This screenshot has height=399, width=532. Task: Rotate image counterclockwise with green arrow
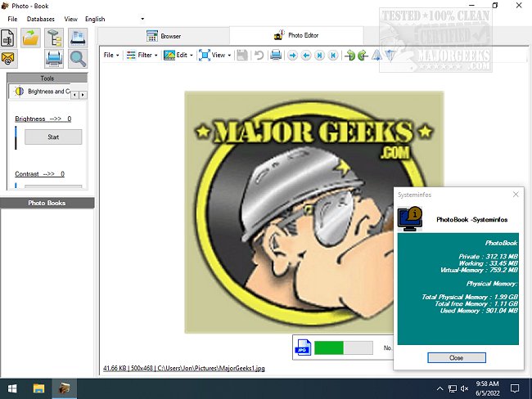pos(363,55)
